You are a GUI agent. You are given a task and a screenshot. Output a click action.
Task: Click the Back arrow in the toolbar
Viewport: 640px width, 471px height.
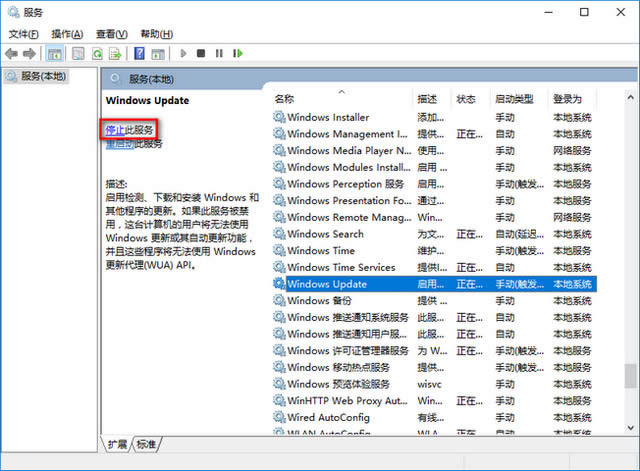(12, 53)
